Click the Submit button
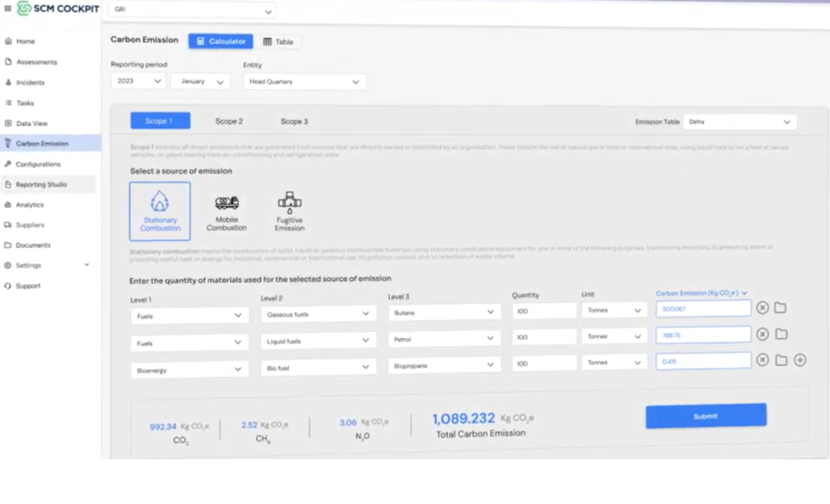Viewport: 830px width, 504px height. pos(705,415)
